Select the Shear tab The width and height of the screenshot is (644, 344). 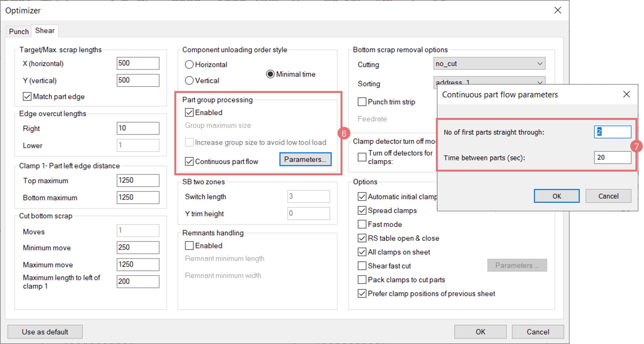(45, 31)
